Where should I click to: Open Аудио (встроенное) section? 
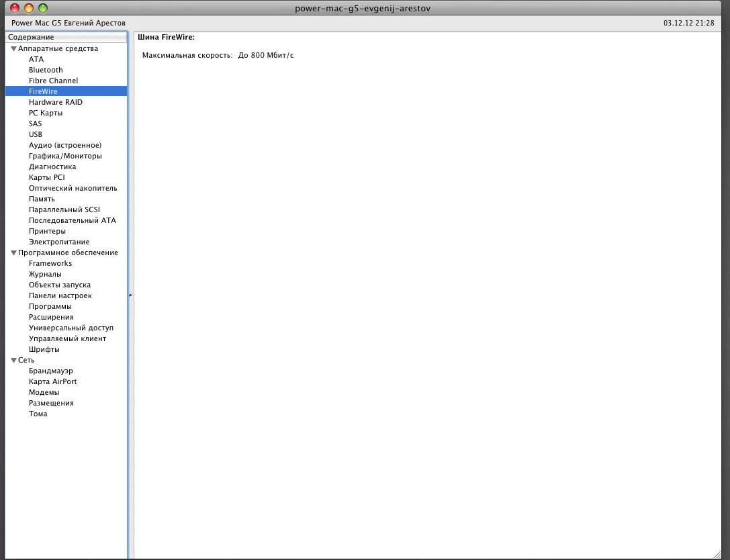[x=65, y=145]
